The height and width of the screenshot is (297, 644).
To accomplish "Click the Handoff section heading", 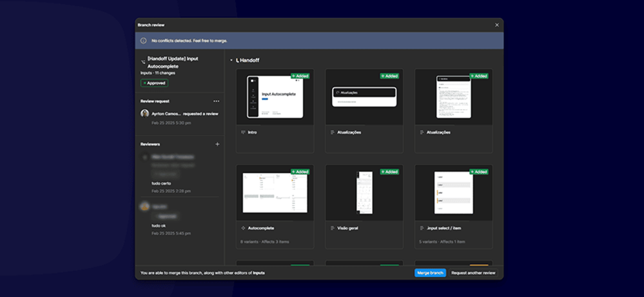I will click(250, 61).
